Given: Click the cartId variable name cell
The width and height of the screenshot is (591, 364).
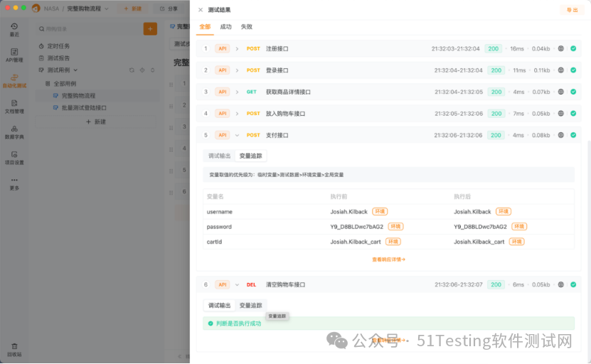Looking at the screenshot, I should 214,242.
